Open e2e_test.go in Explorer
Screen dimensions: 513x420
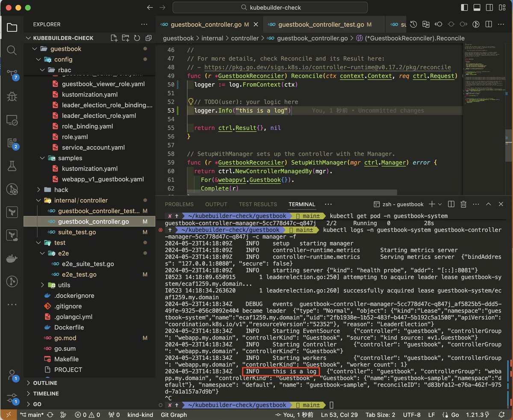79,274
